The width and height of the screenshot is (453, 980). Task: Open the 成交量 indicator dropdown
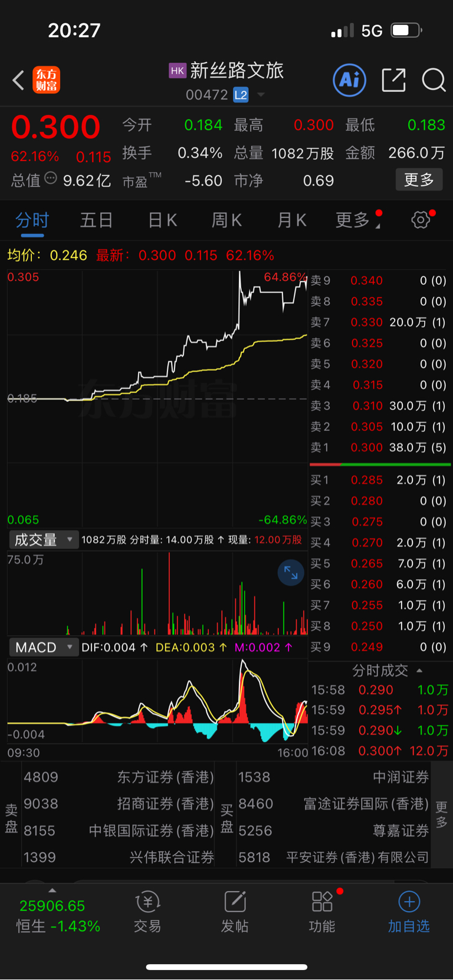tap(43, 540)
